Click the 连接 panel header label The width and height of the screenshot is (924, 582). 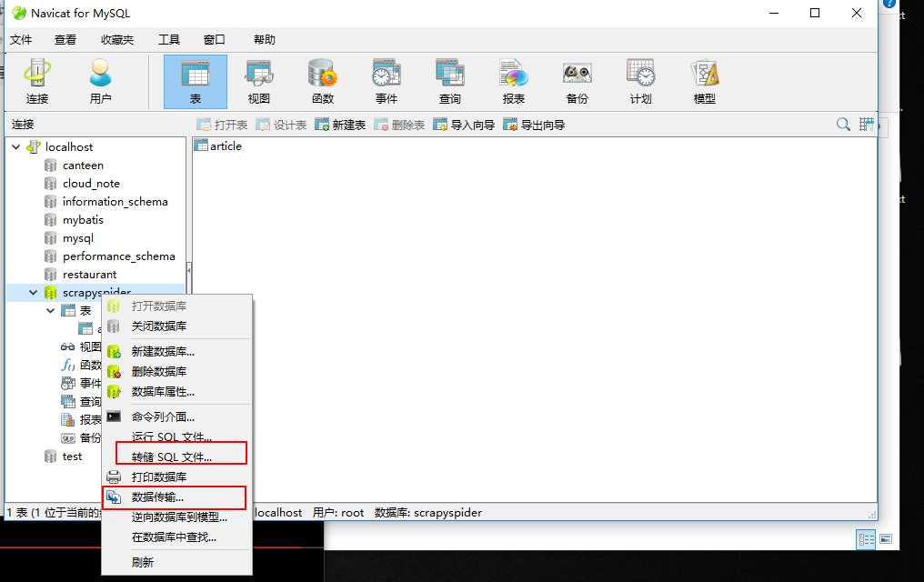[23, 125]
